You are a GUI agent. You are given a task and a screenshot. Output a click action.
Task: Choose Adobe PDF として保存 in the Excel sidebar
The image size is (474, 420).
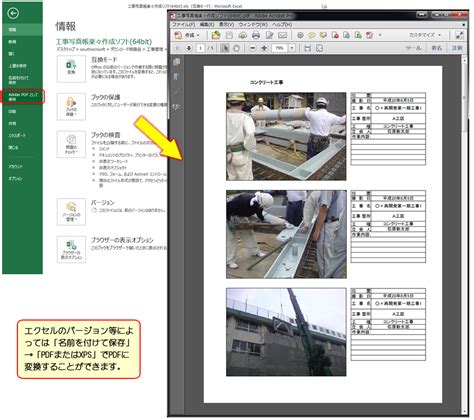click(22, 97)
